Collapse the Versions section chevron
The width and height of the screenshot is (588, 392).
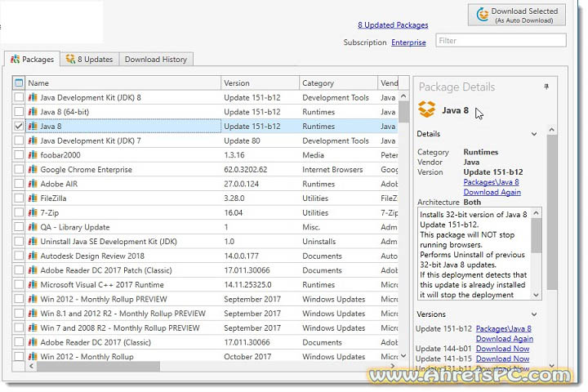(534, 314)
